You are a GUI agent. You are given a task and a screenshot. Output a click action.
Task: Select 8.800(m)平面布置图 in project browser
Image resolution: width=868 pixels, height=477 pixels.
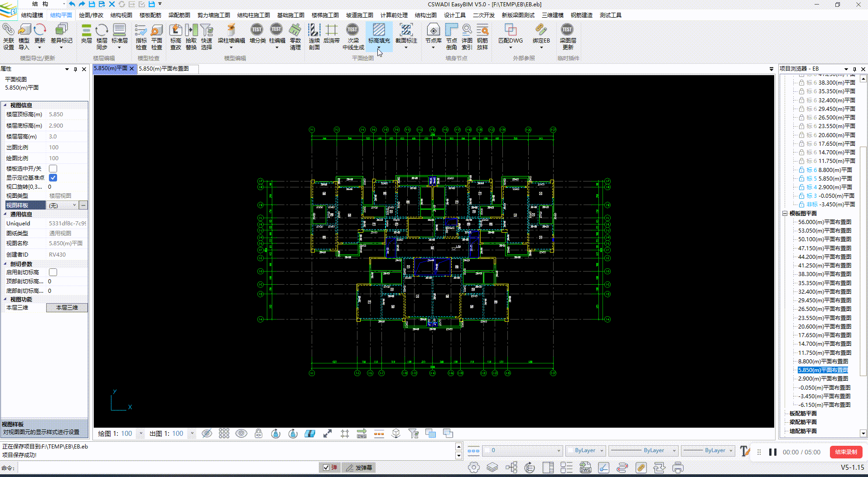tap(823, 362)
